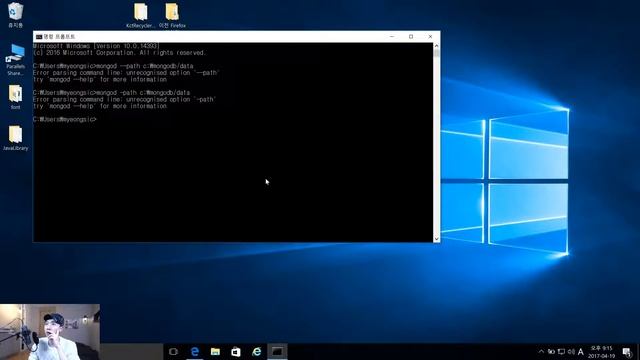Show hidden system tray icons
640x360 pixels.
(541, 351)
